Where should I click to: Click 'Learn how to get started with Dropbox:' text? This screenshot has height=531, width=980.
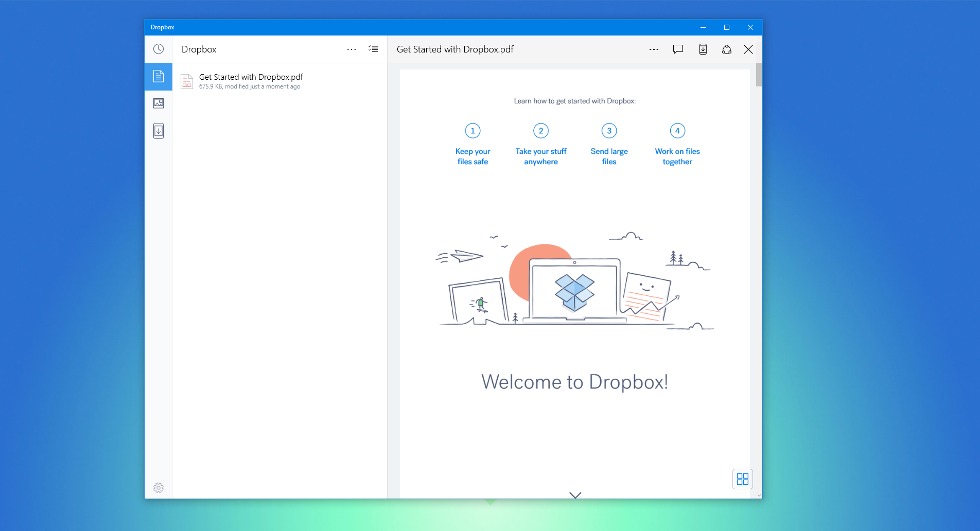(575, 101)
